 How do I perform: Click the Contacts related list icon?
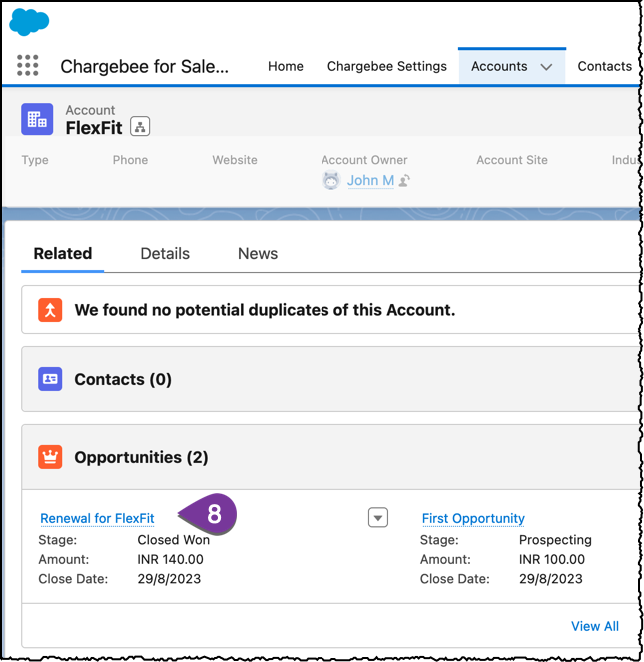50,379
